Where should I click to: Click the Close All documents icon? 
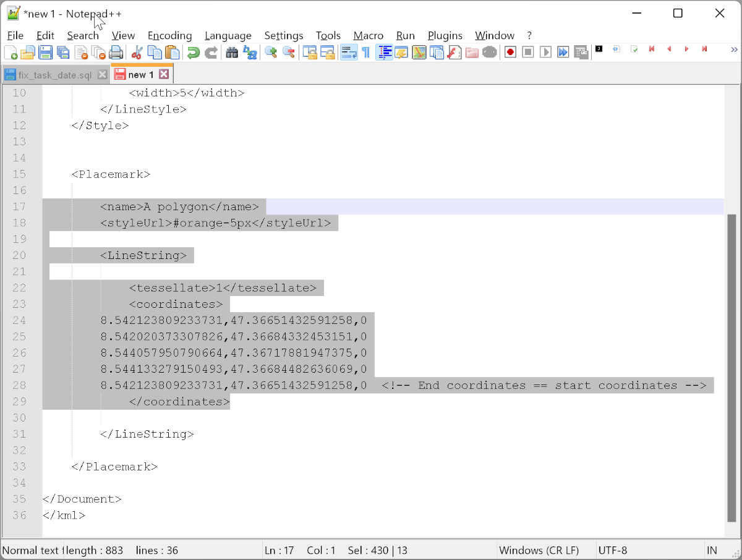click(x=98, y=53)
